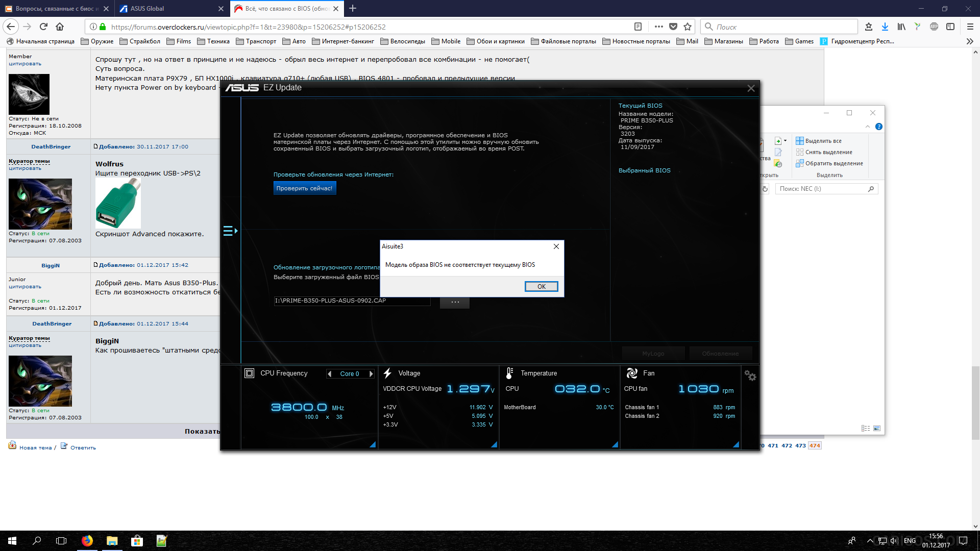Screen dimensions: 980x551
Task: Show more bookmarks toolbar chevron
Action: tap(970, 41)
